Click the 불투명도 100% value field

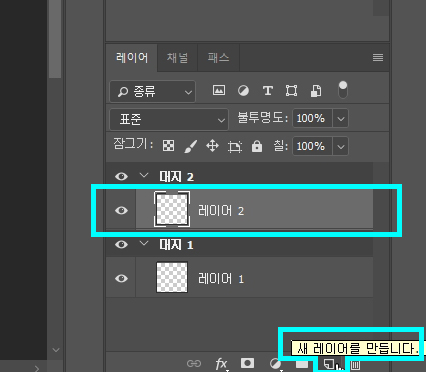pyautogui.click(x=312, y=118)
